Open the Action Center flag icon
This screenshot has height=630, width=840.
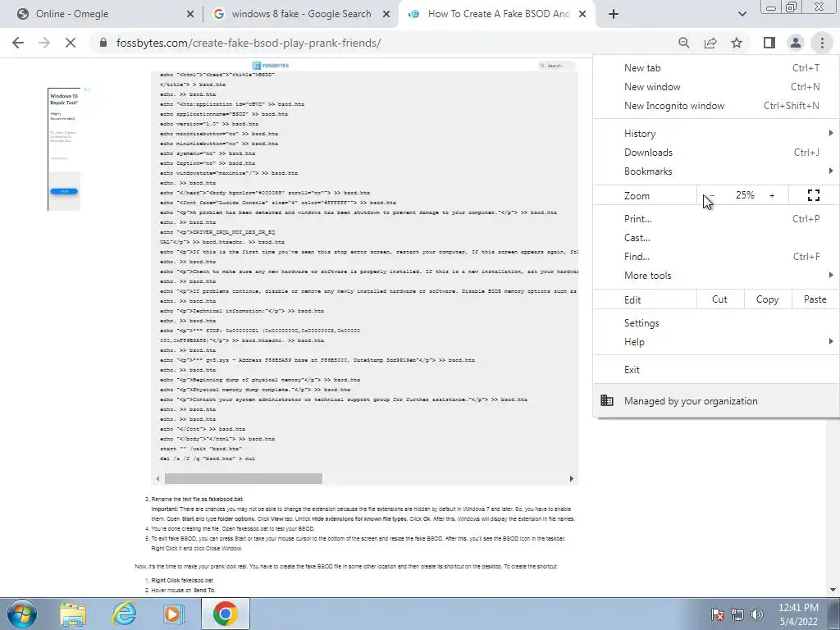coord(718,614)
